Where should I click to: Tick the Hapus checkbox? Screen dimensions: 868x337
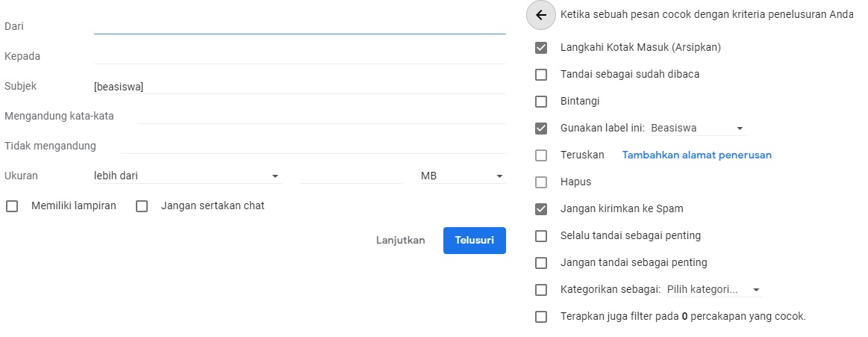click(x=541, y=182)
